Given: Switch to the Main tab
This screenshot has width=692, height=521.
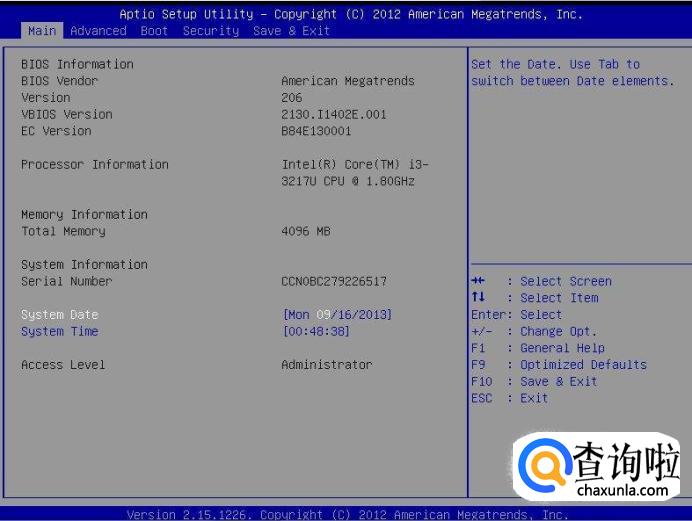Looking at the screenshot, I should [x=42, y=31].
